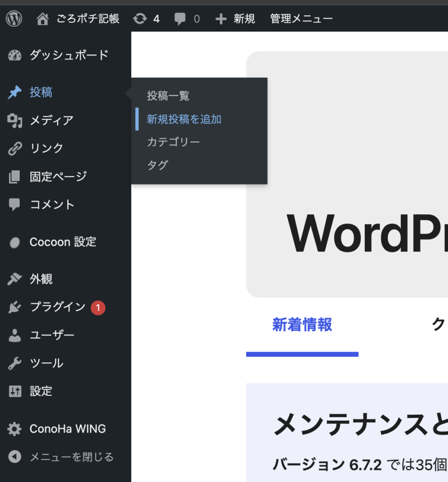Select カテゴリー in the flyout submenu

[x=174, y=142]
